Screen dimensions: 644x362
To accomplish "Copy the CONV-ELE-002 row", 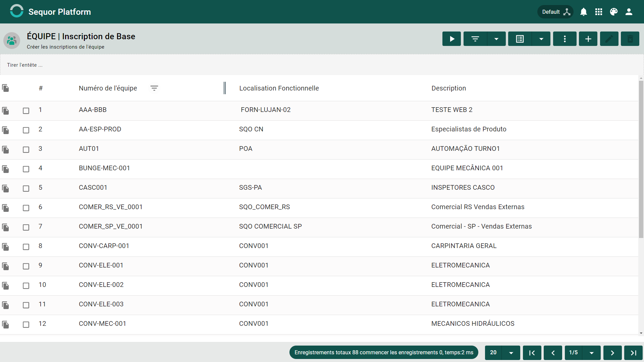I will [5, 286].
